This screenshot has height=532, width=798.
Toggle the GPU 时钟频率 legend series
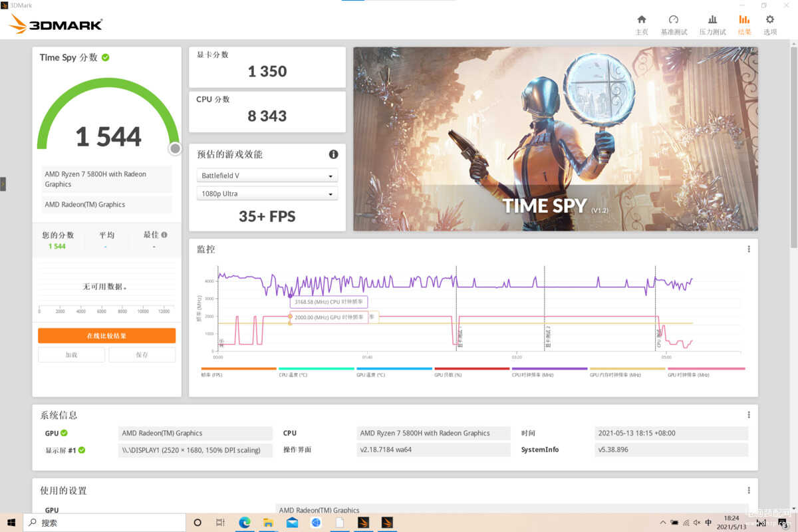(706, 372)
